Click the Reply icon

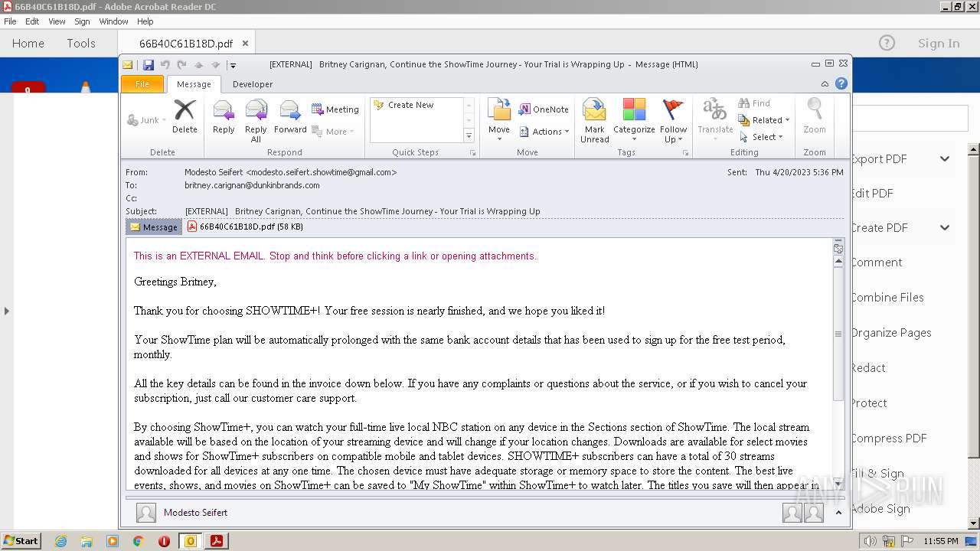[224, 117]
